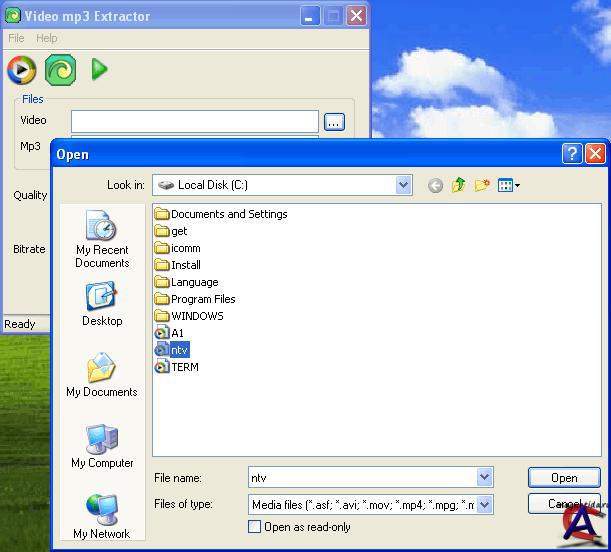Toggle the Open as read-only checkbox
Screen dimensions: 611x552
[x=255, y=527]
